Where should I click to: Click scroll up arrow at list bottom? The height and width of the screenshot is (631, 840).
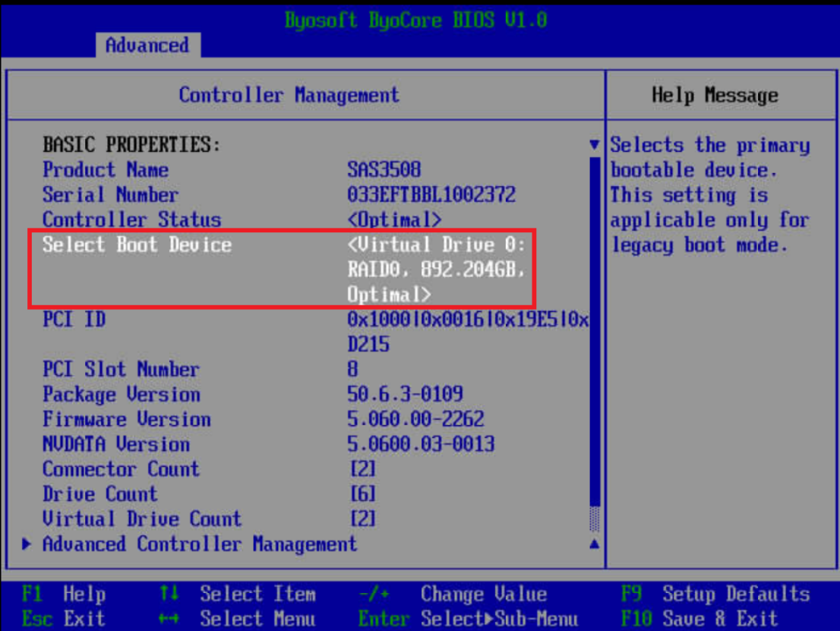click(594, 544)
